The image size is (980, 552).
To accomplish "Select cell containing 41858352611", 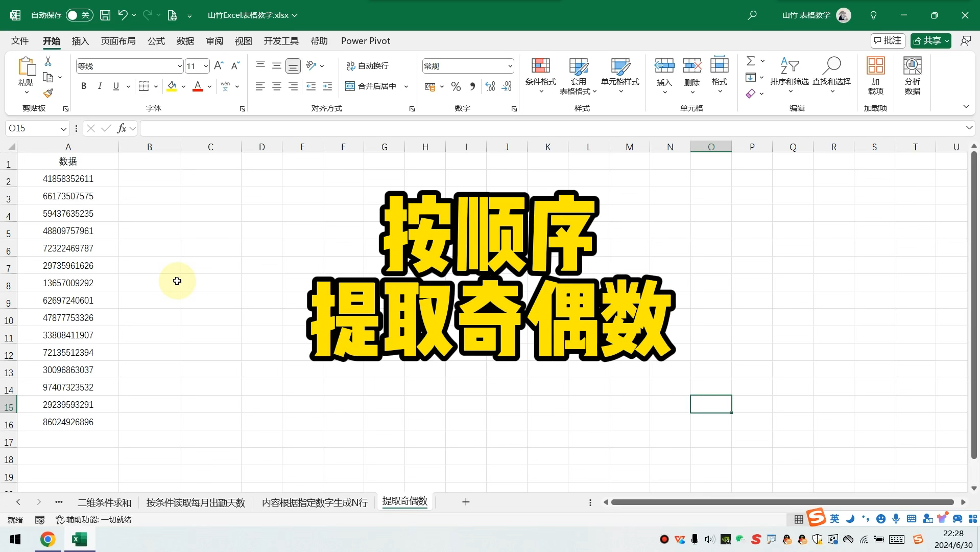I will (x=68, y=179).
